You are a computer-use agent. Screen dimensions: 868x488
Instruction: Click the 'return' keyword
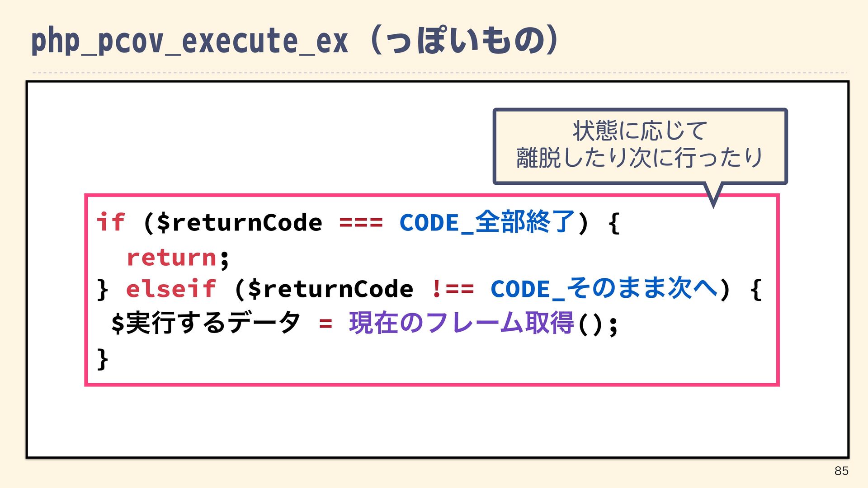[x=171, y=258]
